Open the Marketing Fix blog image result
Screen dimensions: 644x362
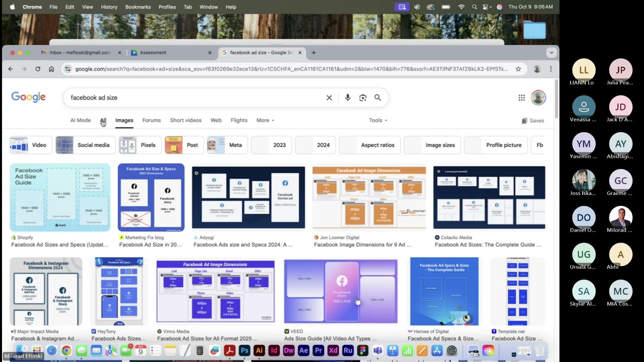[x=151, y=198]
